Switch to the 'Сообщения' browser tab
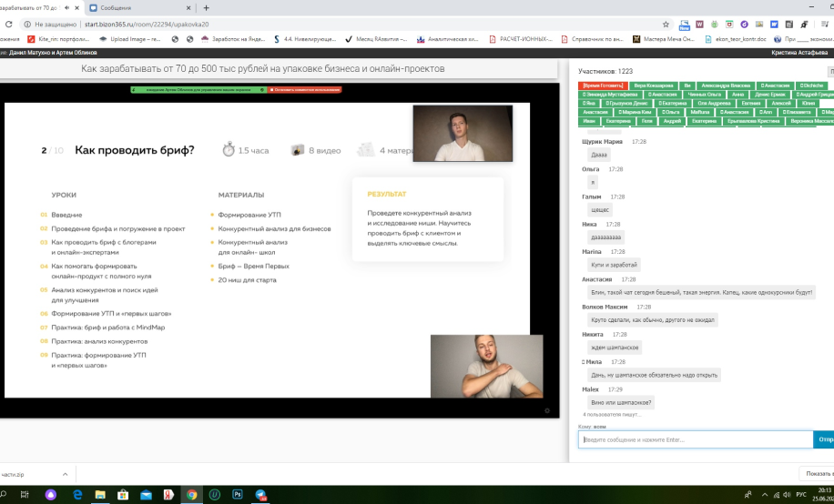This screenshot has width=834, height=504. click(x=137, y=7)
